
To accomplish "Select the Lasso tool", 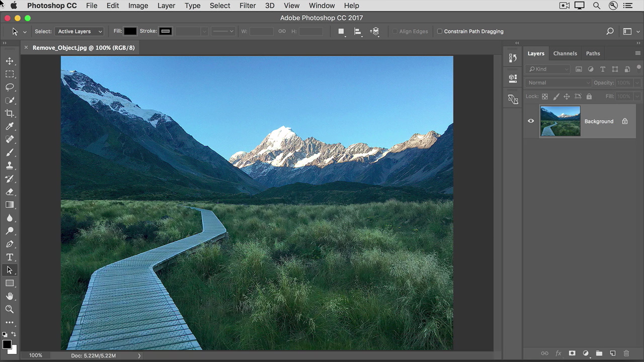I will (x=10, y=87).
